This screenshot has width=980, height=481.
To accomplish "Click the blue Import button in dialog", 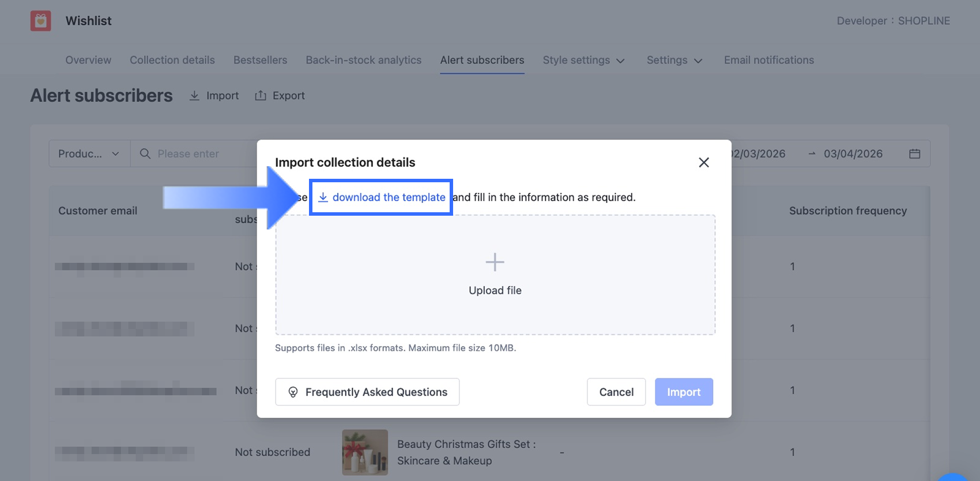I will coord(684,392).
